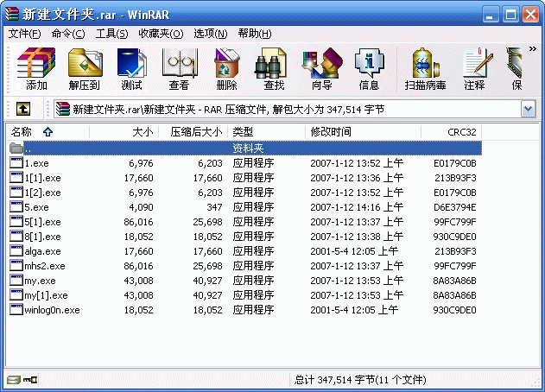This screenshot has height=392, width=545.
Task: Show archive 信息 (Info)
Action: [x=369, y=69]
